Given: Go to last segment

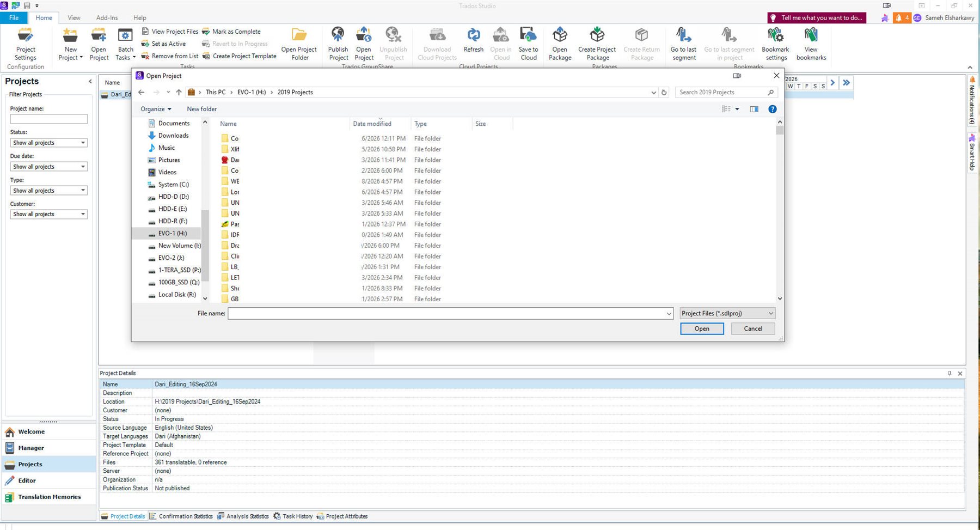Looking at the screenshot, I should (x=683, y=42).
